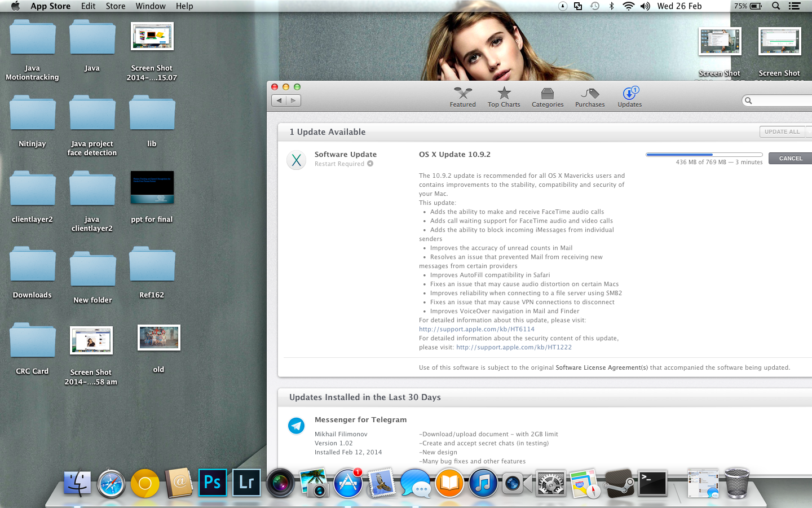The width and height of the screenshot is (812, 508).
Task: Open the Store menu
Action: [x=116, y=6]
